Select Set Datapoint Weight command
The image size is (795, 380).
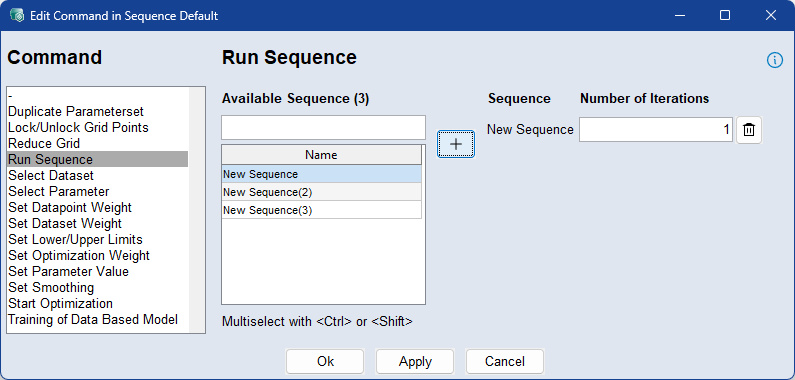point(70,207)
